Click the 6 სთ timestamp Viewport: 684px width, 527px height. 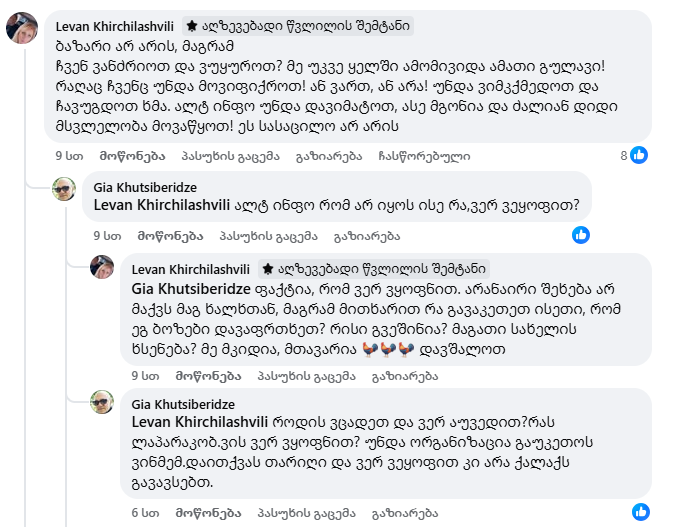(x=145, y=513)
